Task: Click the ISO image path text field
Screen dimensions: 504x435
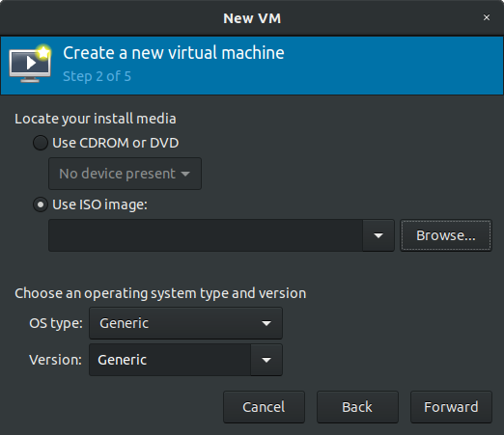Action: click(206, 235)
